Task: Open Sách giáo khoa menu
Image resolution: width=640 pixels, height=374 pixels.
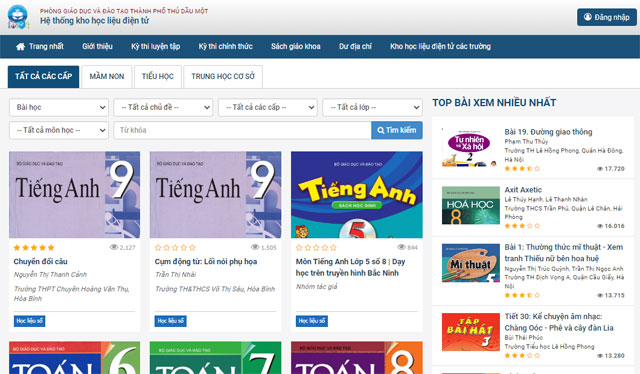Action: pyautogui.click(x=296, y=47)
